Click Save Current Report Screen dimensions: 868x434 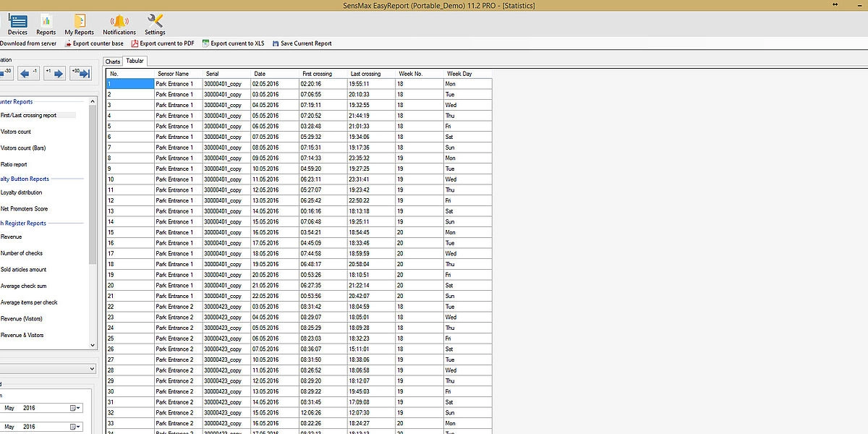coord(302,43)
